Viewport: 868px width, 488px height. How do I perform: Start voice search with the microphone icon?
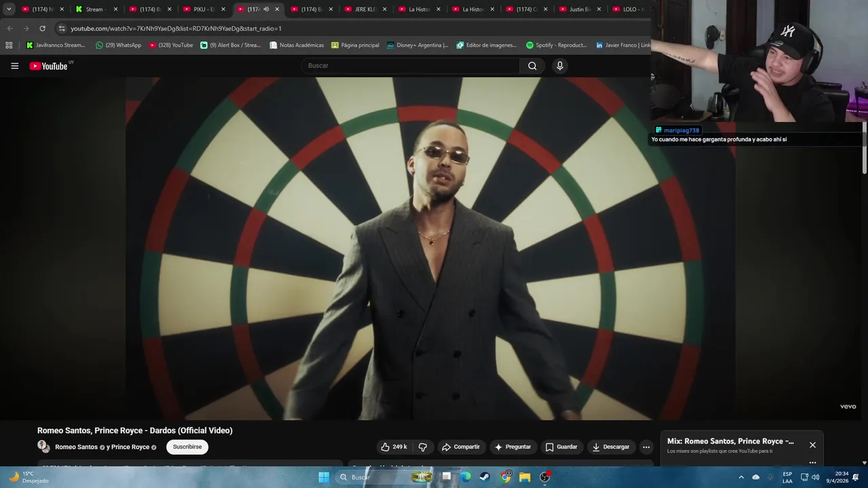click(559, 66)
